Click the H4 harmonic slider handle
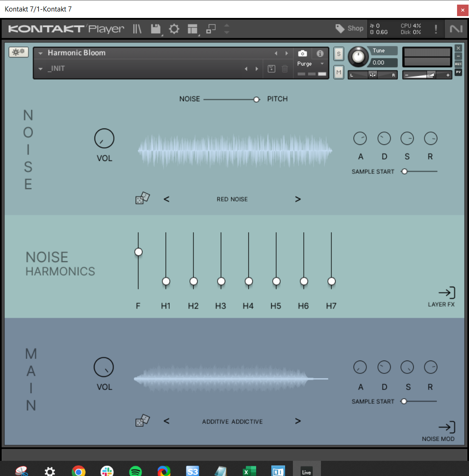Viewport: 469px width, 476px height. click(249, 281)
